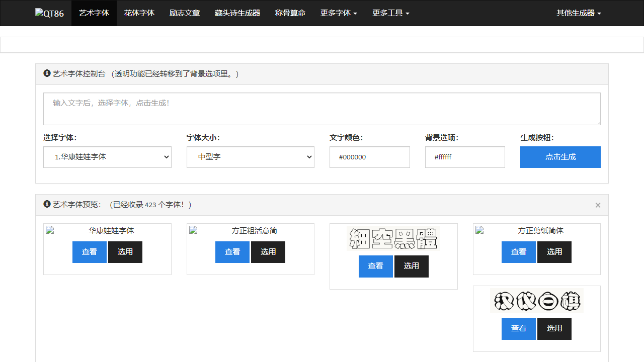Expand the 更多工具 menu
This screenshot has height=362, width=644.
click(391, 13)
